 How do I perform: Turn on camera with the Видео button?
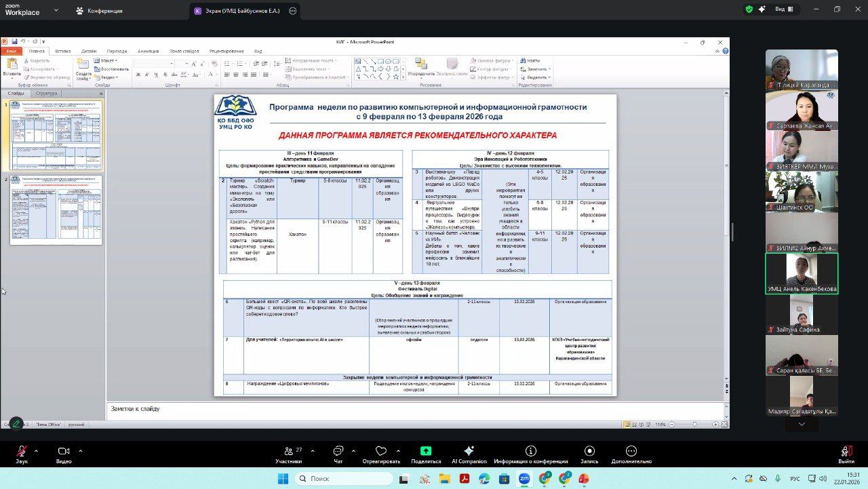coord(64,452)
